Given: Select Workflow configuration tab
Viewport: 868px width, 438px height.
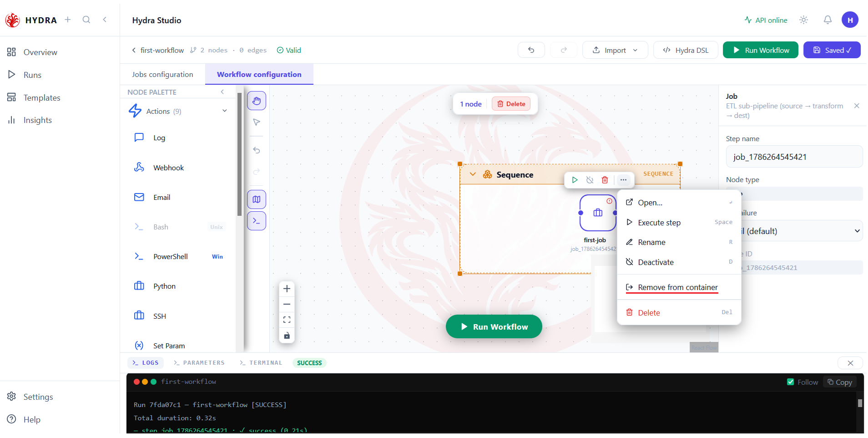Looking at the screenshot, I should pos(259,74).
